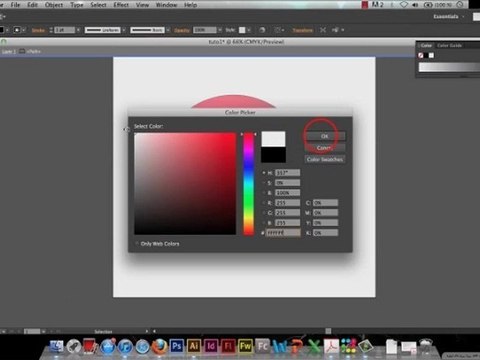The image size is (480, 360).
Task: Open the opacity percentage dropdown
Action: [x=220, y=30]
